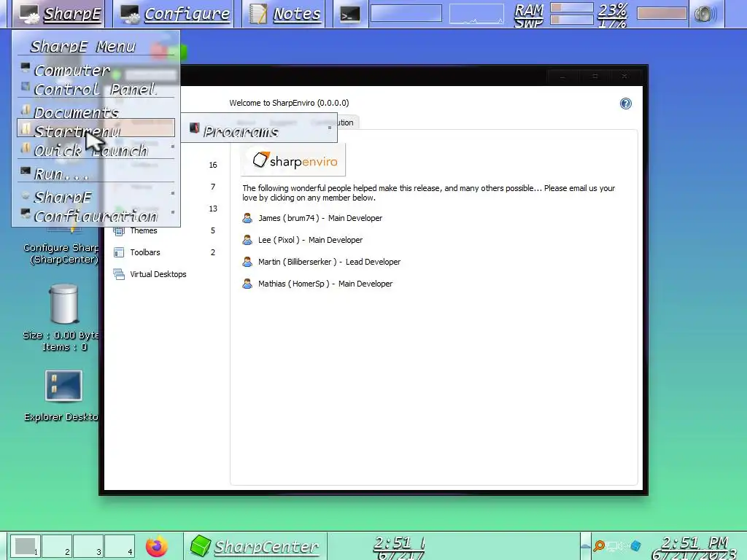Open Computer in the SharpE Menu
Viewport: 747px width, 560px height.
96,70
